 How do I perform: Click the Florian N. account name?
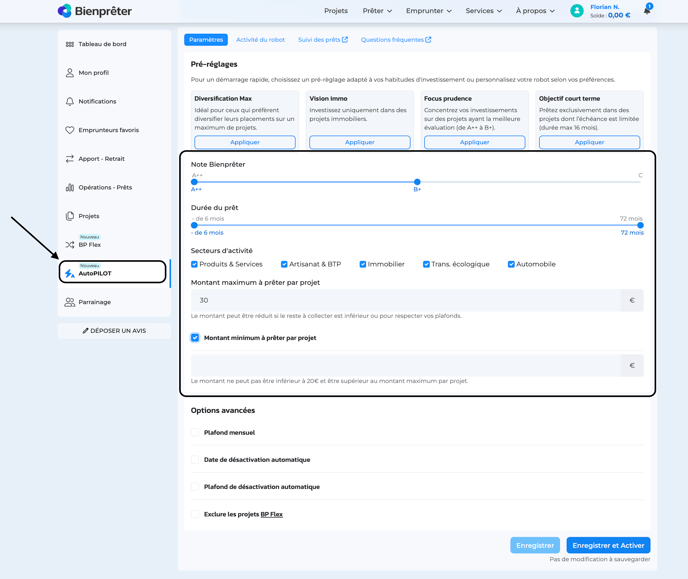[x=605, y=7]
